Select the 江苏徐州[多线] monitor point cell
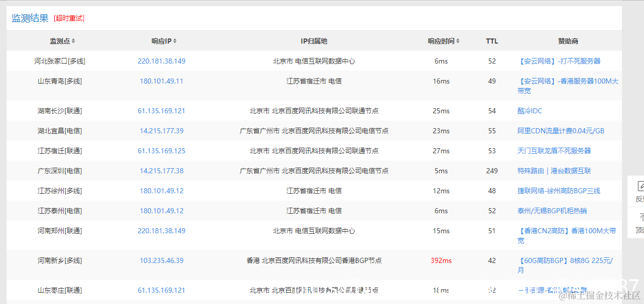 pyautogui.click(x=59, y=191)
